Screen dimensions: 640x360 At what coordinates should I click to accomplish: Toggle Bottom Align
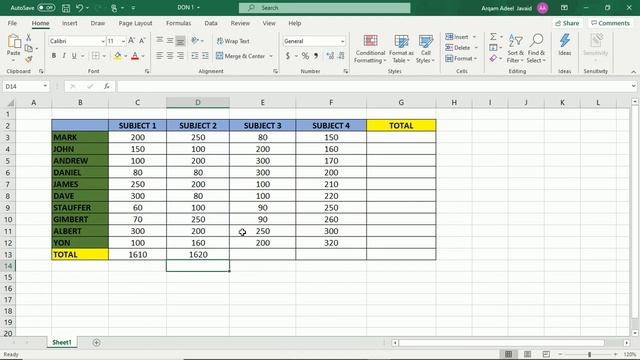[x=180, y=40]
